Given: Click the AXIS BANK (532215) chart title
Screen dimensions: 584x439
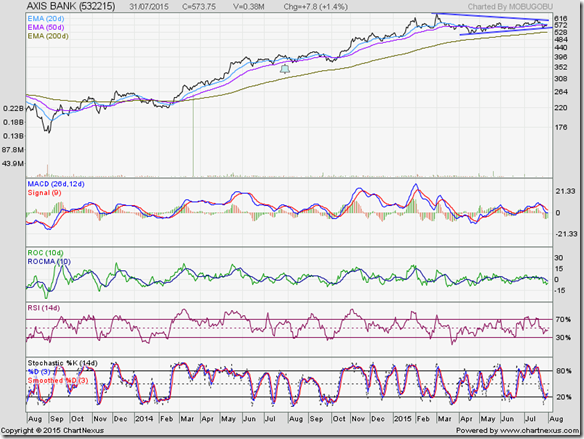Looking at the screenshot, I should click(x=71, y=6).
